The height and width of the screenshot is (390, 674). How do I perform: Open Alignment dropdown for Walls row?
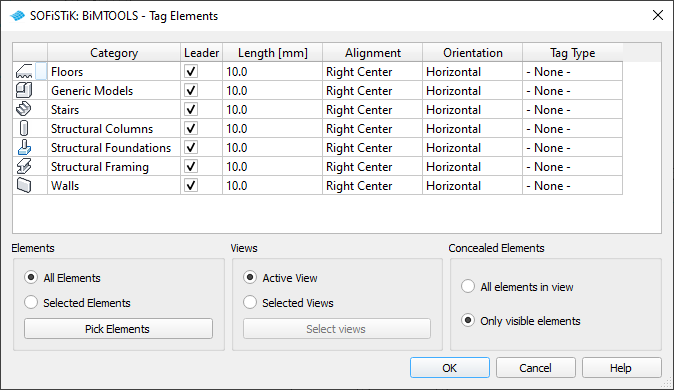click(x=372, y=185)
